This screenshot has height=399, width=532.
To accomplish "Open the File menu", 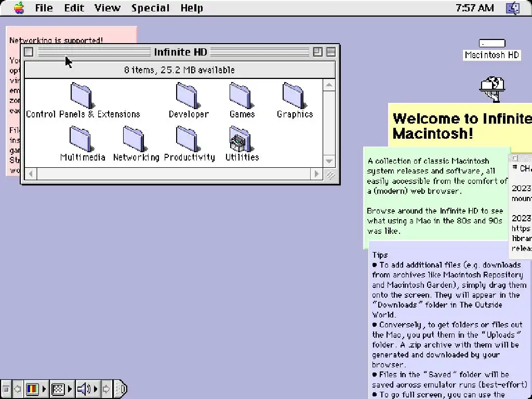I will (44, 8).
